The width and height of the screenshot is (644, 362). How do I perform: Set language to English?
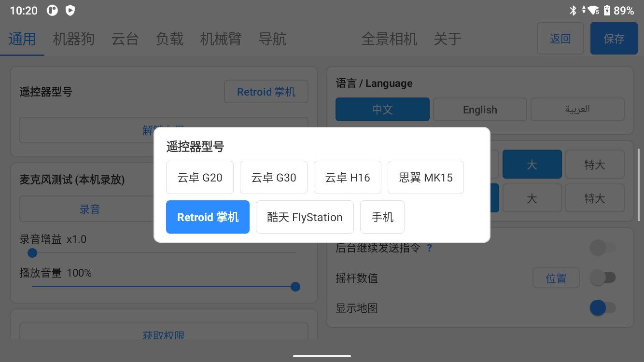480,110
